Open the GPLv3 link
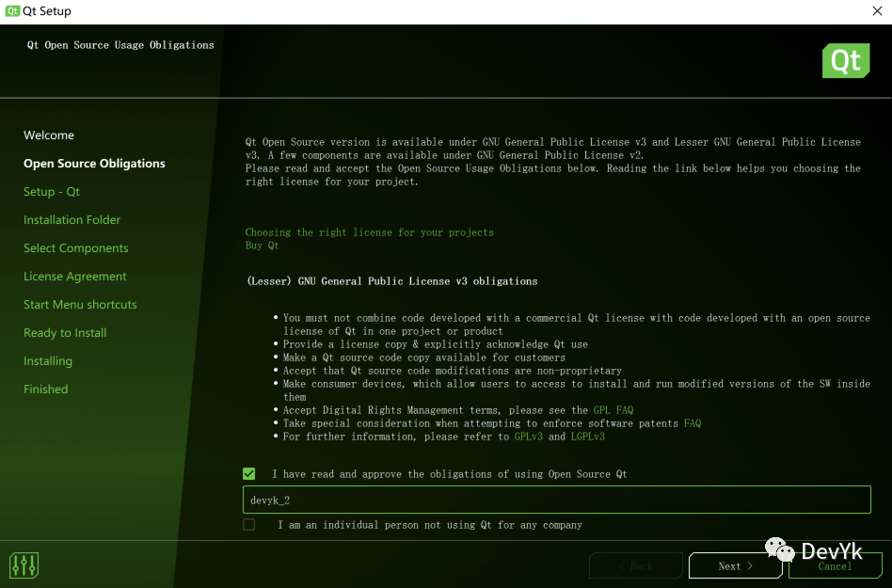Viewport: 892px width, 588px height. [528, 437]
